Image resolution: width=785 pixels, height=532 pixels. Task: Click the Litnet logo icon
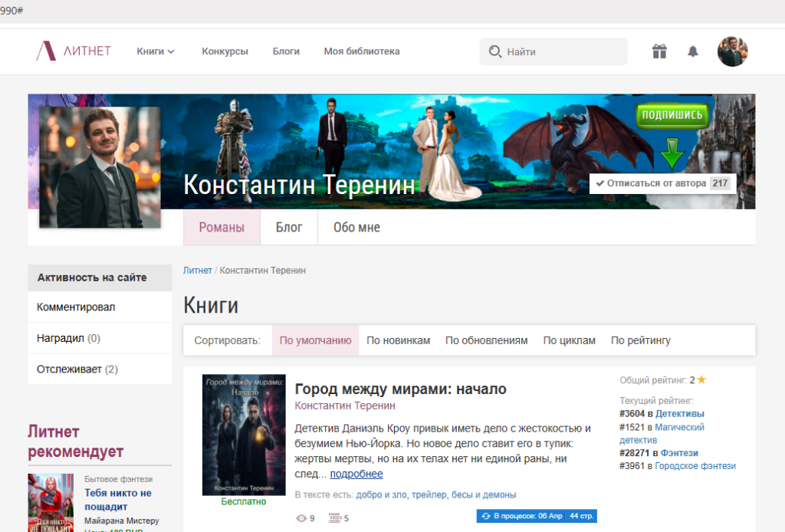click(x=46, y=51)
